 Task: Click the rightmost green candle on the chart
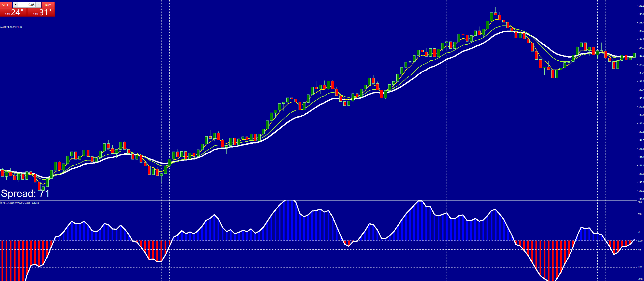(x=634, y=55)
